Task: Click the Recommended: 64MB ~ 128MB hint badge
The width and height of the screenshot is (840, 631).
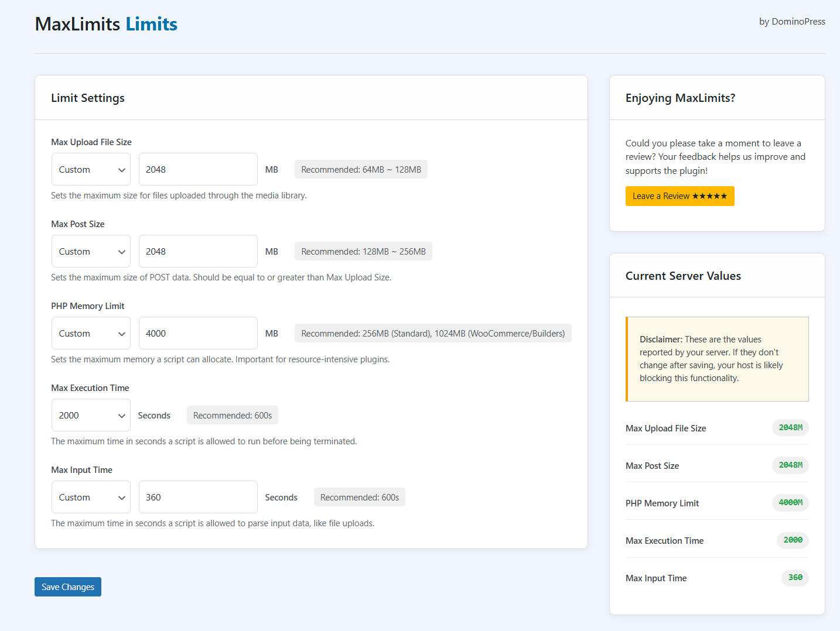Action: 361,170
